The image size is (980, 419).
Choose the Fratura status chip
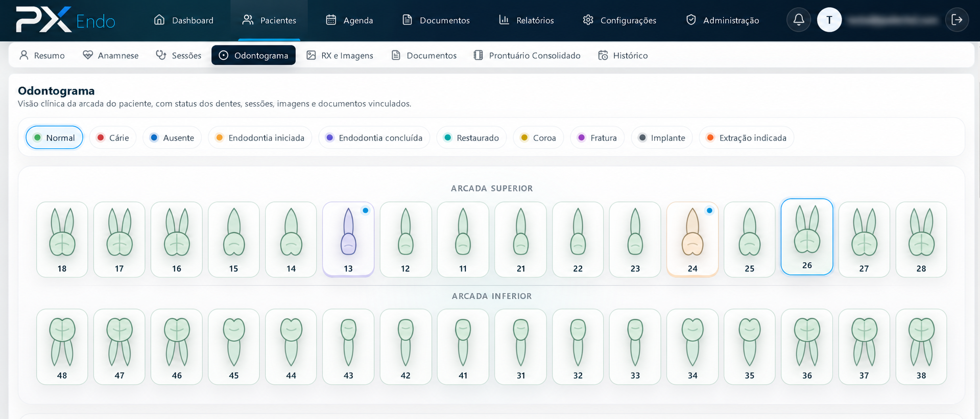coord(597,137)
